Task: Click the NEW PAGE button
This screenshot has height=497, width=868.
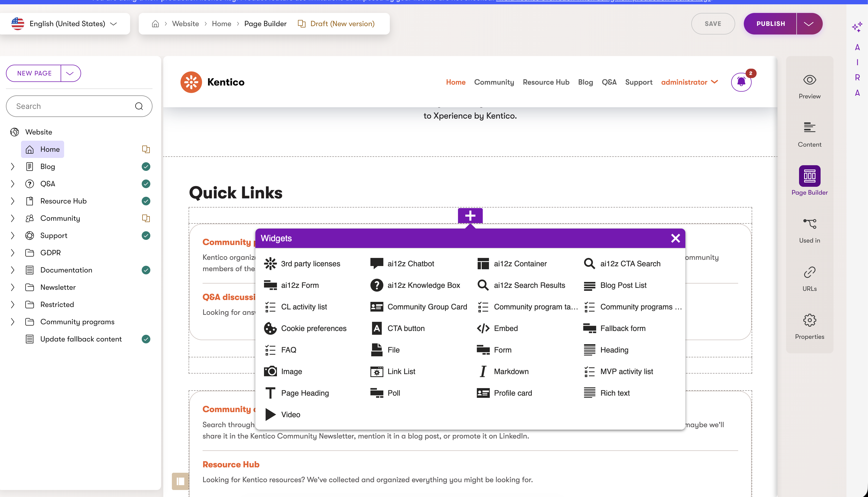Action: point(34,73)
